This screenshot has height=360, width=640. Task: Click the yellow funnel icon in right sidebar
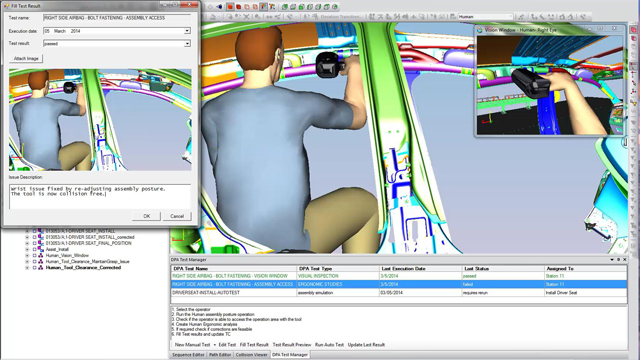point(635,103)
